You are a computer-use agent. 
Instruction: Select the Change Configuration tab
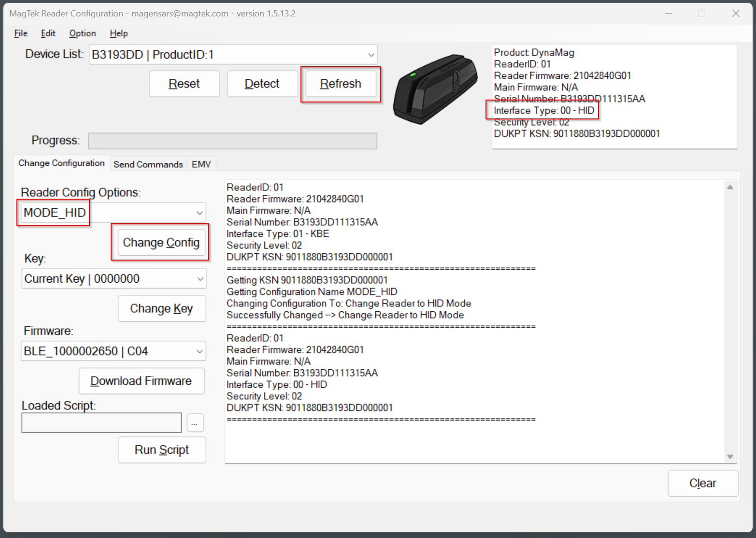click(61, 163)
